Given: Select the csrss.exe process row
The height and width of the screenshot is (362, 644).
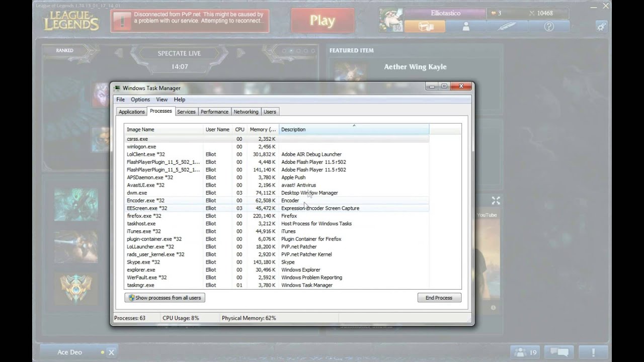Looking at the screenshot, I should [277, 139].
